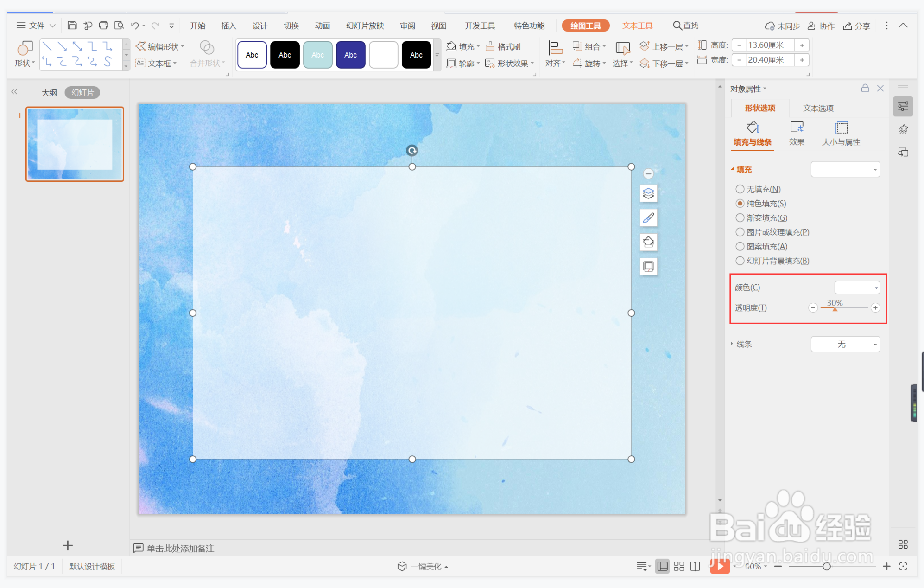This screenshot has width=924, height=588.
Task: Open the Insert (插入) ribbon tab
Action: (228, 26)
